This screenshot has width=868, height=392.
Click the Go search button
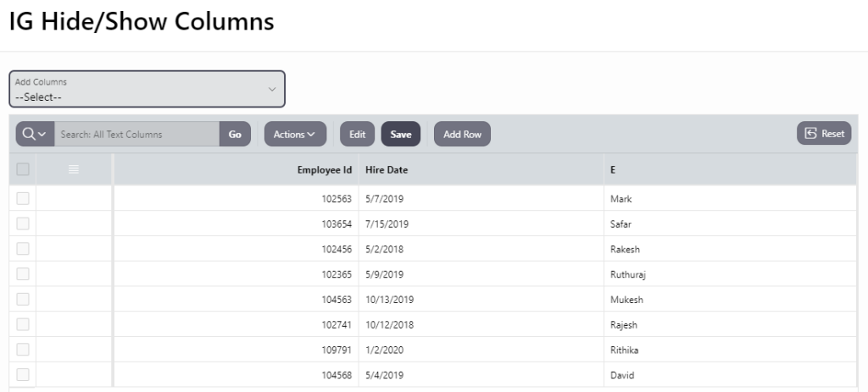235,134
